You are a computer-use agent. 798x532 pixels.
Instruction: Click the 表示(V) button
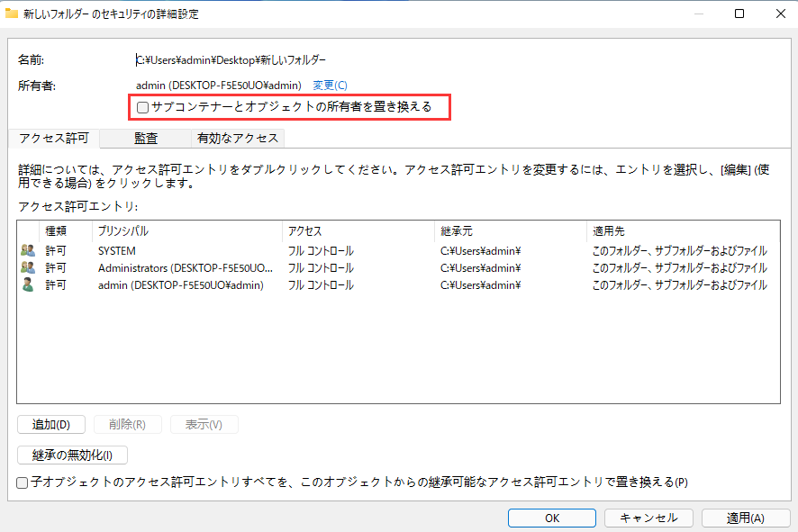(202, 424)
